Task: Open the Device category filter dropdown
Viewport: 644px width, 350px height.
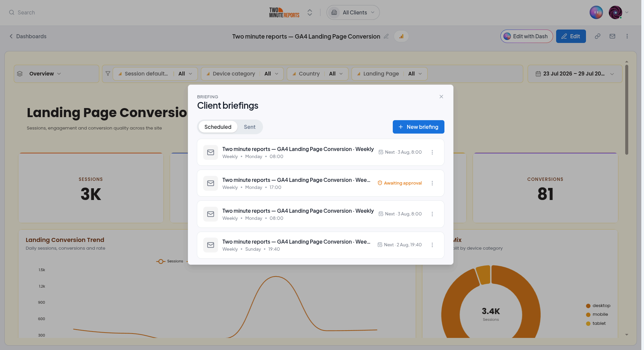Action: pos(242,74)
